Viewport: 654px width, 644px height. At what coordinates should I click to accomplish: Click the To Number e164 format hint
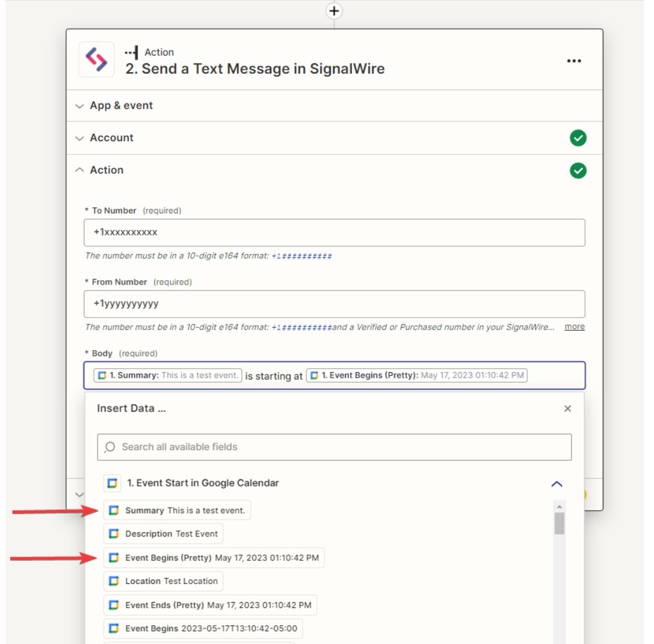(x=209, y=256)
